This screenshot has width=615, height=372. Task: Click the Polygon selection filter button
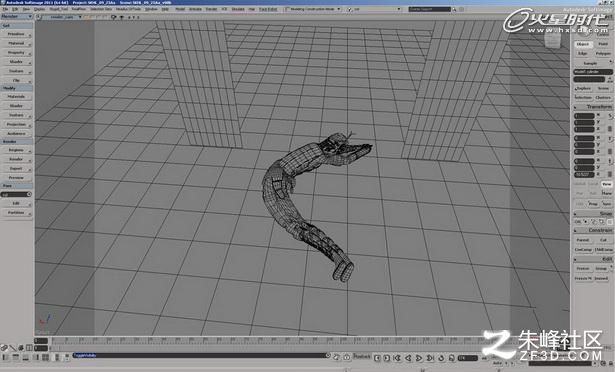point(603,53)
